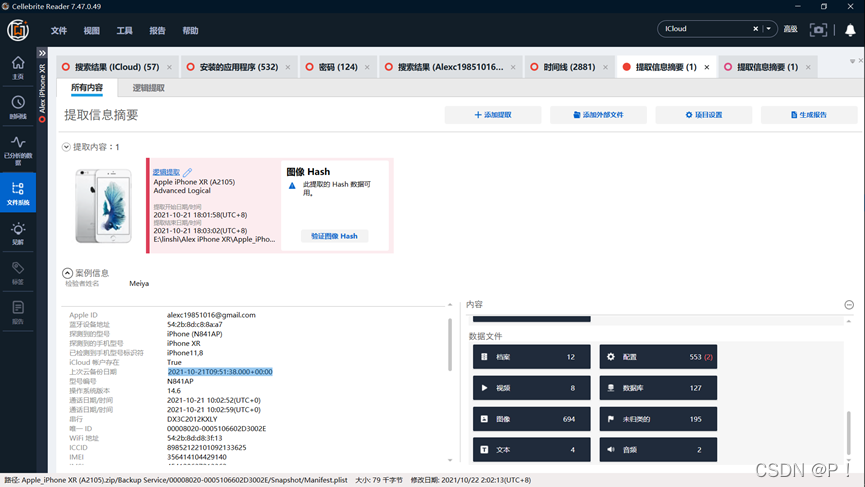Collapse the 案例信息 section

[67, 273]
